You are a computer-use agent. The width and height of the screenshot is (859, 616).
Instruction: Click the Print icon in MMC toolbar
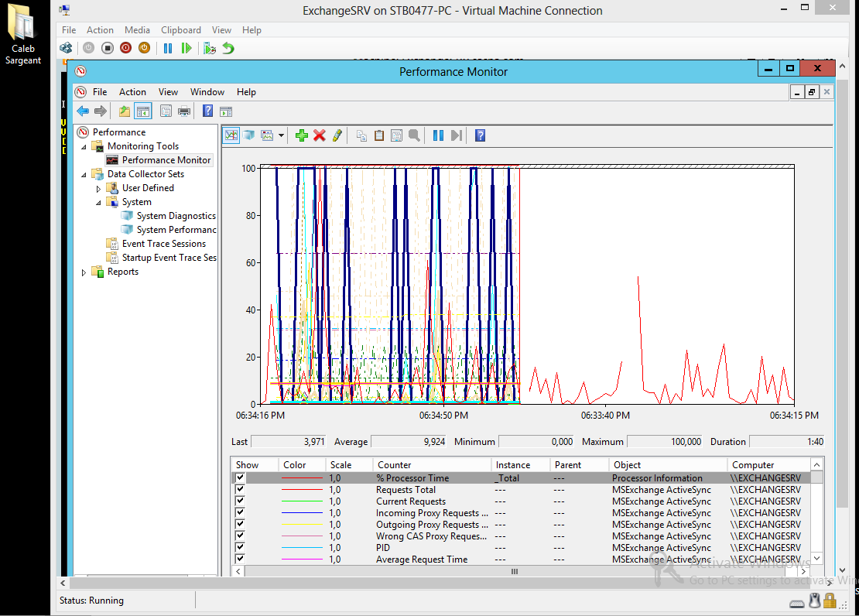click(x=184, y=111)
